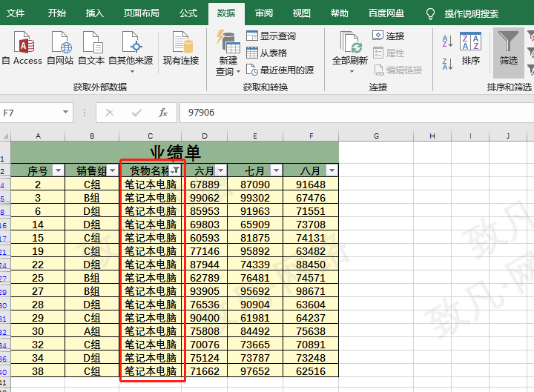
Task: Toggle the Filter (筛选) button
Action: [509, 53]
